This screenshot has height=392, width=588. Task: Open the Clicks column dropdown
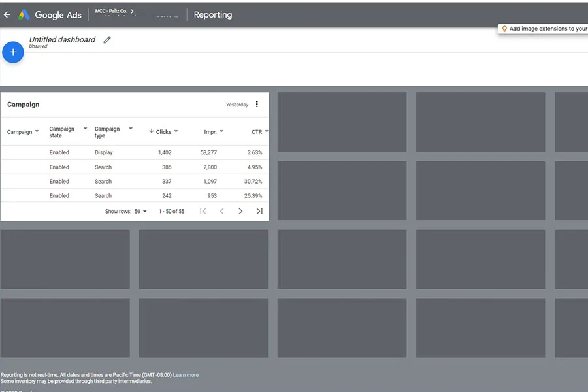click(x=176, y=131)
